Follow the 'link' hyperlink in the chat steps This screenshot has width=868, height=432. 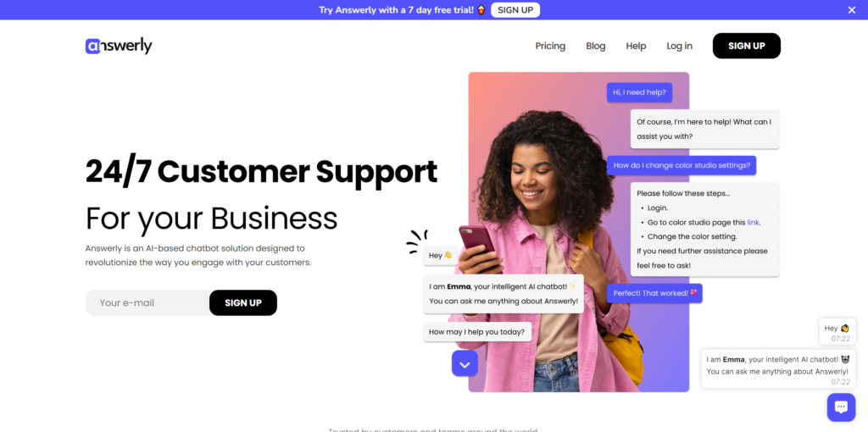click(753, 223)
